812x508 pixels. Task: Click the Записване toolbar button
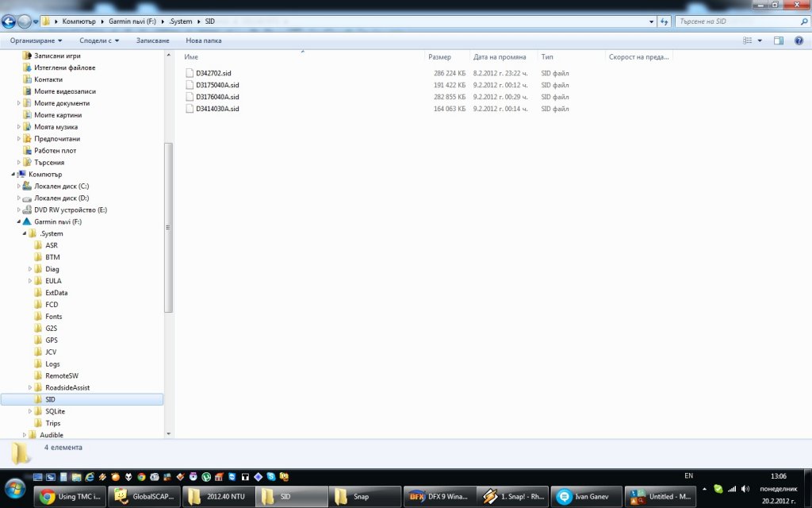click(x=152, y=40)
